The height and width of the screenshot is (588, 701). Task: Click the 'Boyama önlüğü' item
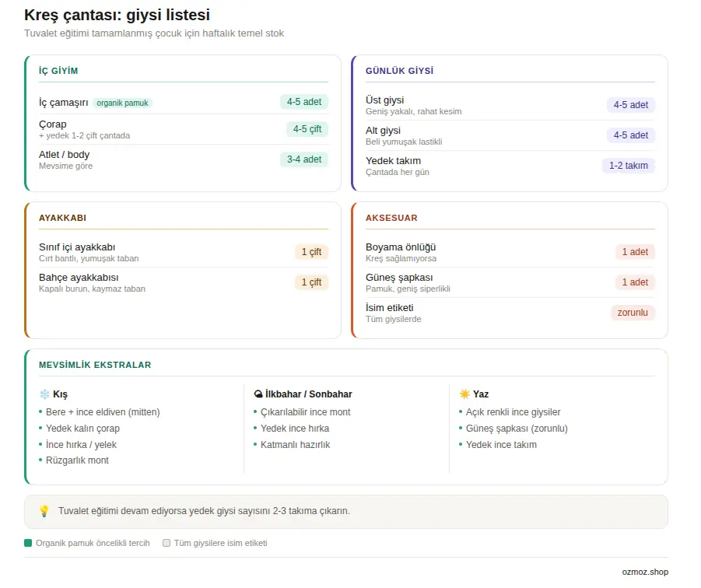coord(401,247)
